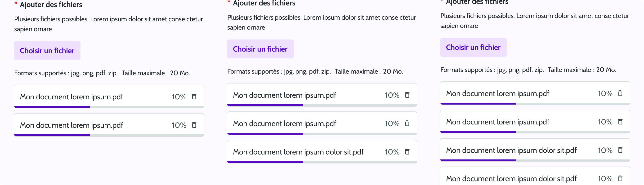Image resolution: width=644 pixels, height=185 pixels.
Task: Select 'Choisir un fichier' in the right column
Action: pos(473,47)
